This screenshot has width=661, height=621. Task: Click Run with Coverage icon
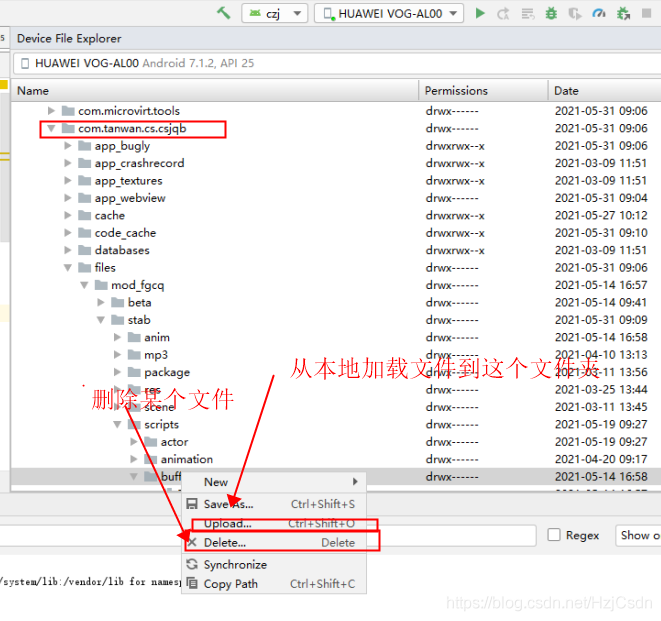point(575,14)
